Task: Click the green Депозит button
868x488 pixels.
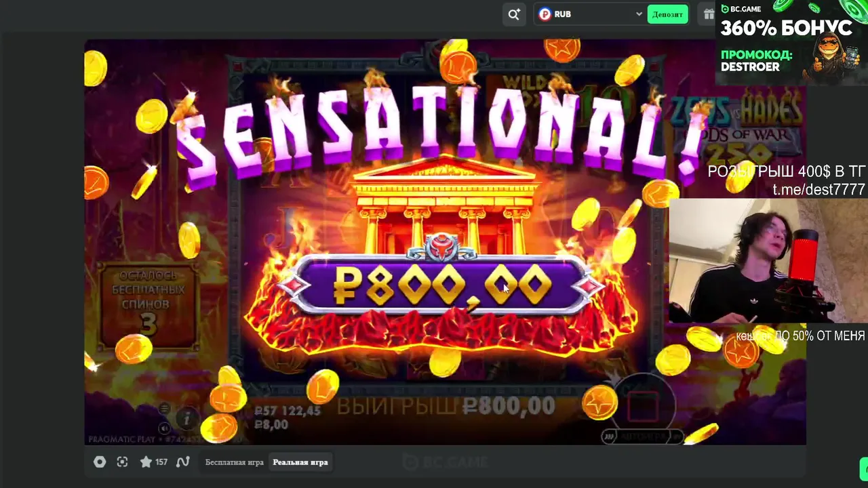Action: [667, 14]
